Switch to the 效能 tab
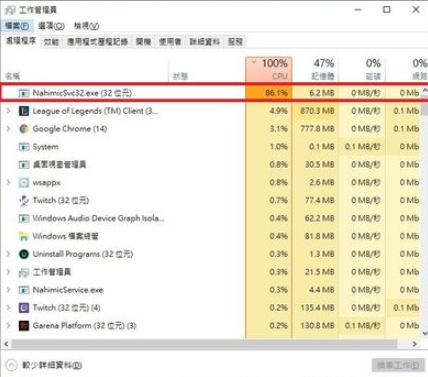 [51, 42]
